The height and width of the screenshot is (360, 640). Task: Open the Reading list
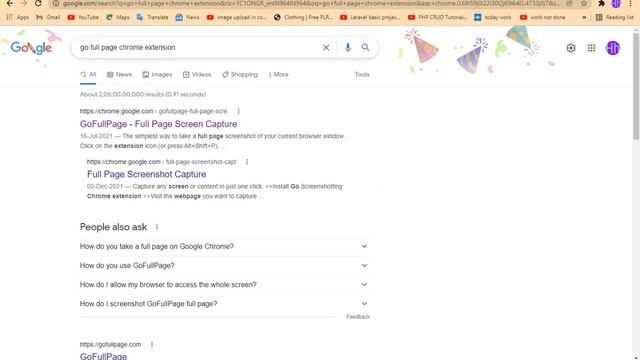click(x=615, y=17)
